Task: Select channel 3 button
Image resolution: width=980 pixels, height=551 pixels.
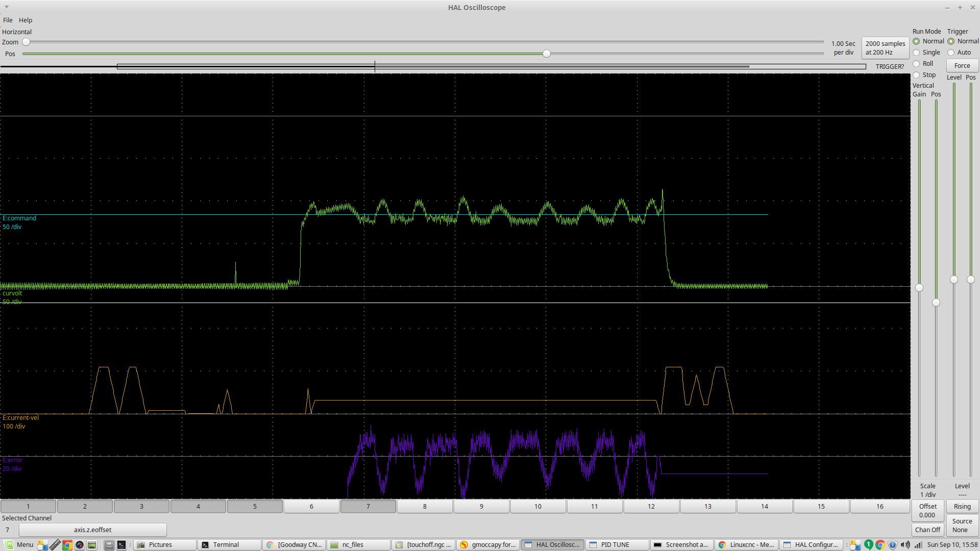Action: tap(141, 507)
